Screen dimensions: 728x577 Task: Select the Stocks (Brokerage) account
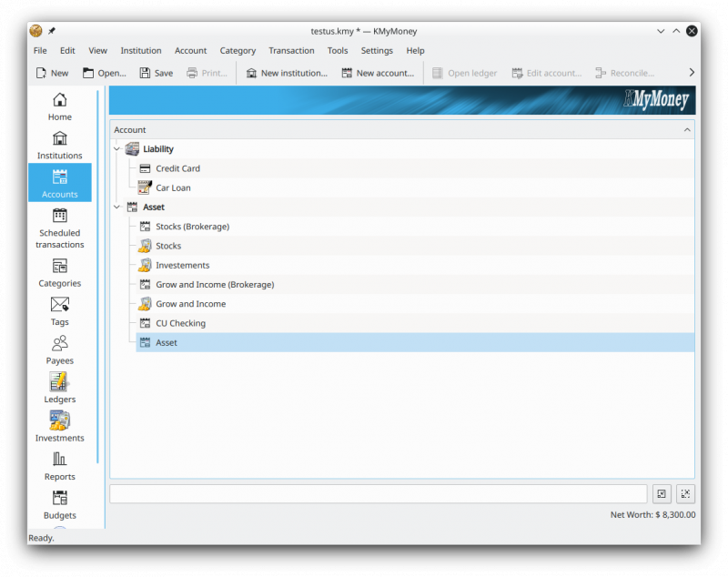[415, 227]
